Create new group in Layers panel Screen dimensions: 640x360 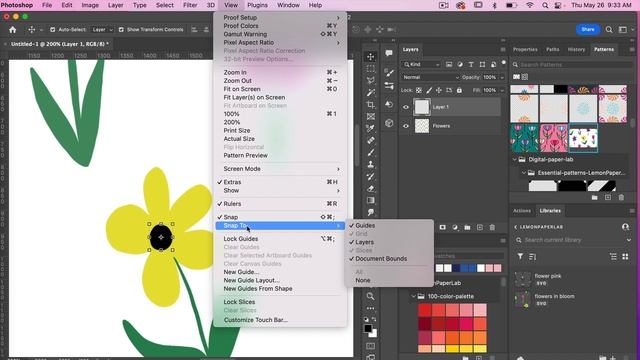pyautogui.click(x=467, y=227)
